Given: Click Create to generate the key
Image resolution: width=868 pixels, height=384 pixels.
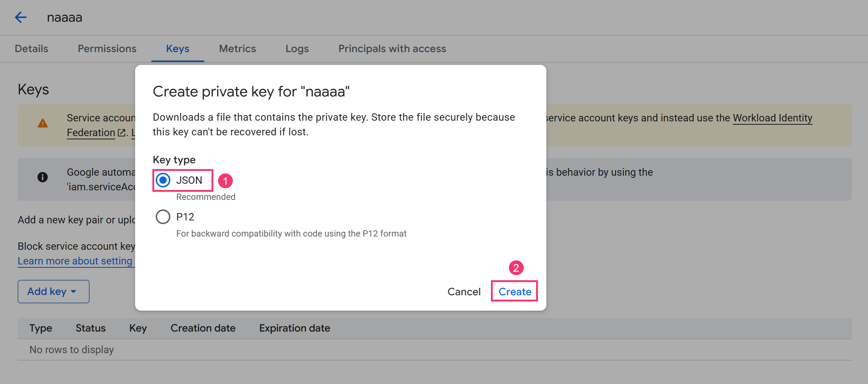Looking at the screenshot, I should click(x=515, y=292).
